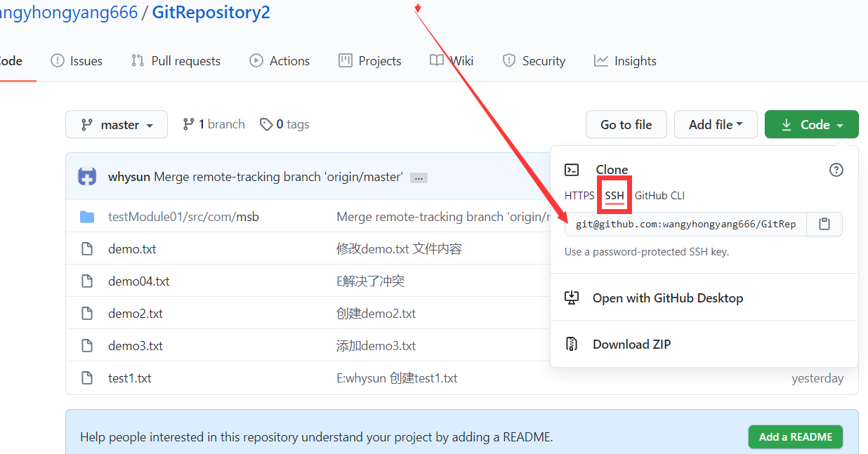Select the SSH clone option
This screenshot has height=454, width=868.
coord(614,196)
